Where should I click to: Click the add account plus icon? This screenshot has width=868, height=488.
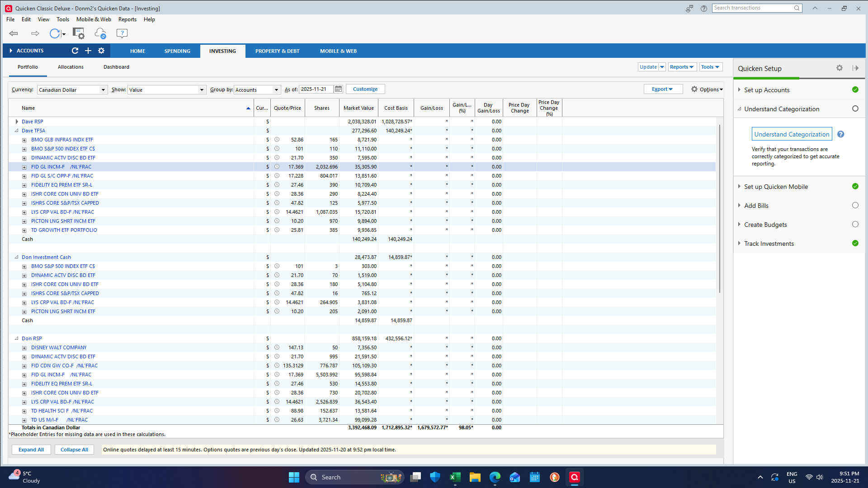[x=88, y=51]
